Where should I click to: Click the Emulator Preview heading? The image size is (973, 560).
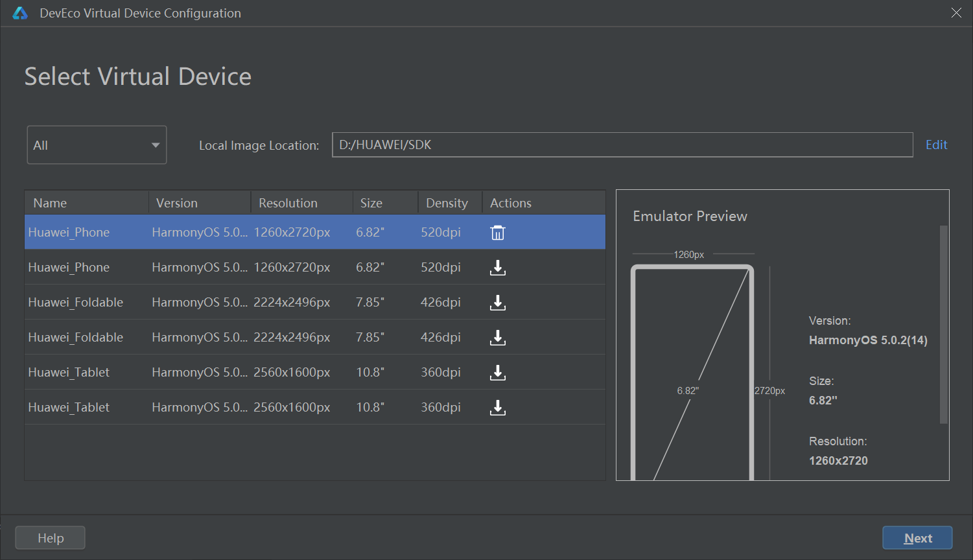click(690, 216)
